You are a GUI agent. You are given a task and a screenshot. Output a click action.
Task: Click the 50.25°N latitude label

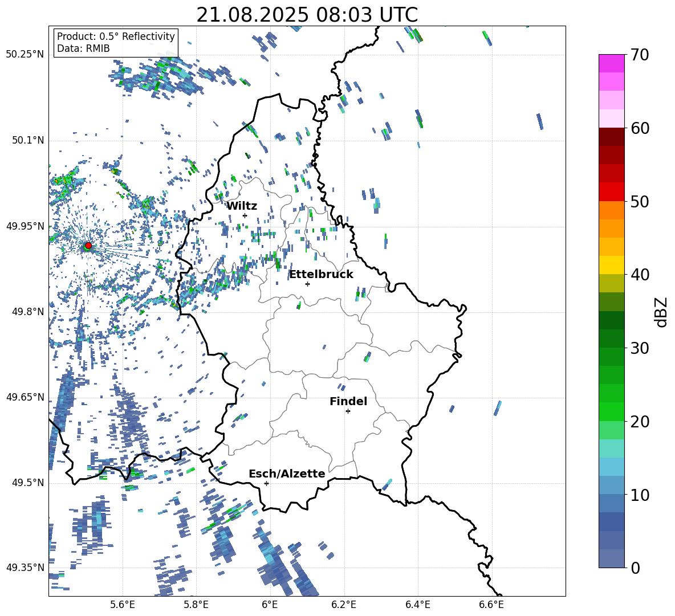[x=25, y=55]
